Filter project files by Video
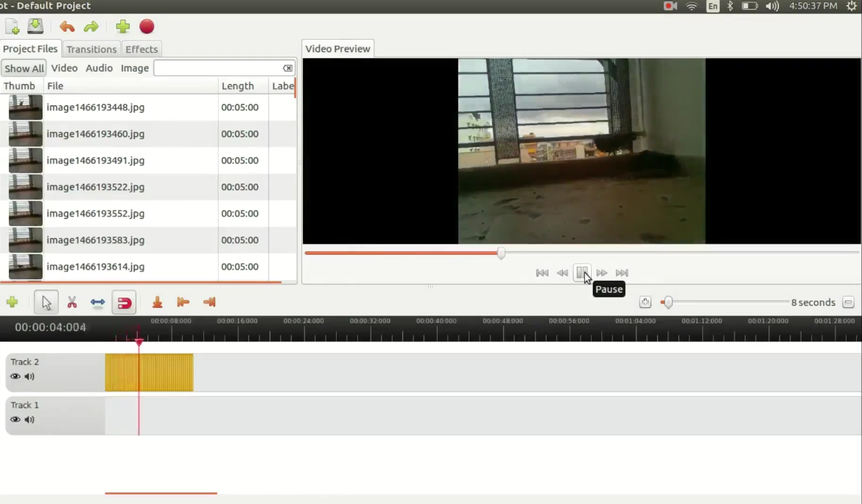862x504 pixels. tap(64, 68)
